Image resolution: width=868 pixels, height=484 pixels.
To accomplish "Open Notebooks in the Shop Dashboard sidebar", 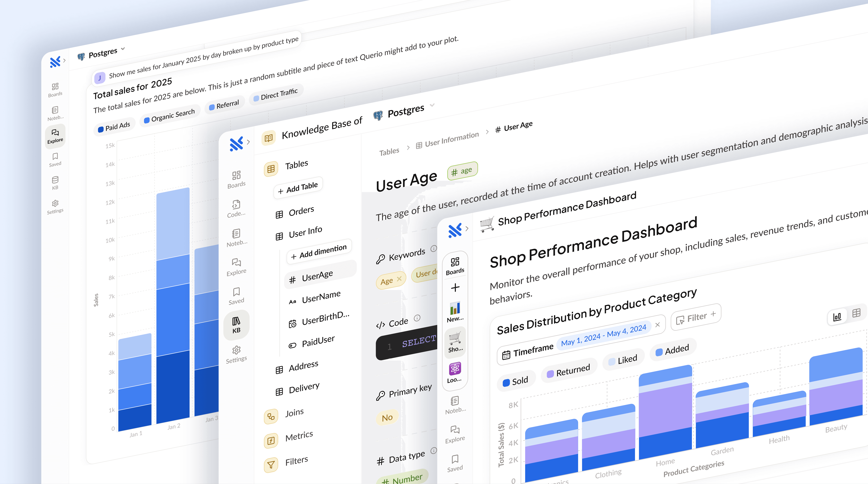I will coord(455,406).
